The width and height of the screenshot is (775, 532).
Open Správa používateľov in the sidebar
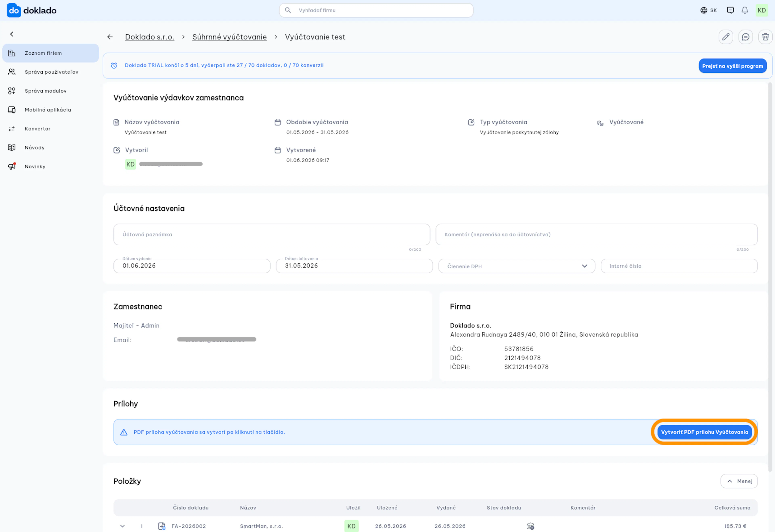click(x=51, y=72)
